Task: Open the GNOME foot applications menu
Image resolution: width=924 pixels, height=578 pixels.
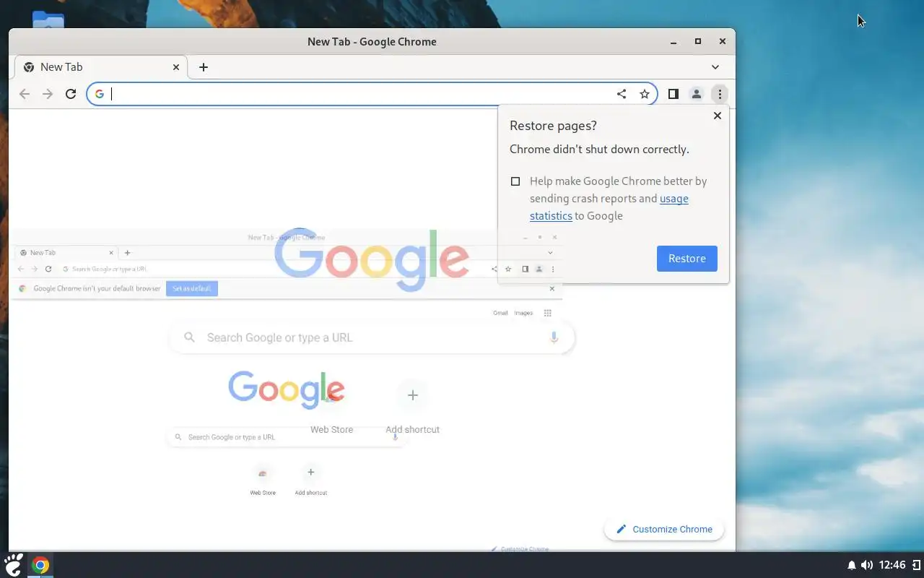Action: [14, 565]
